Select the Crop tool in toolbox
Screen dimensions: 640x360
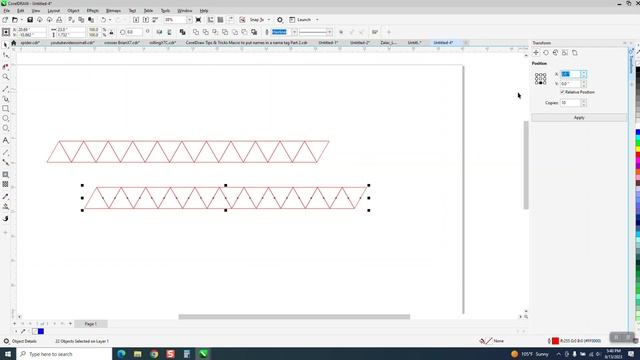[5, 66]
